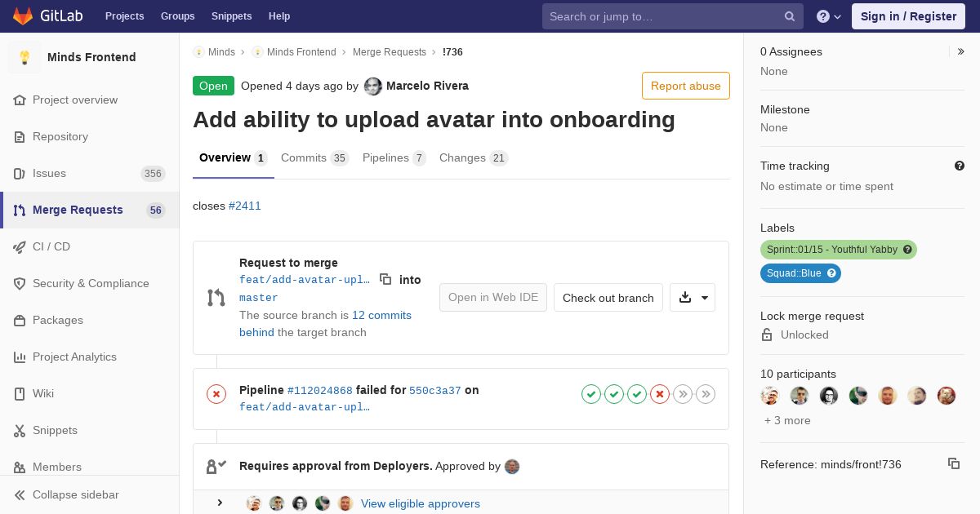This screenshot has height=514, width=980.
Task: Click View eligible approvers
Action: tap(421, 503)
